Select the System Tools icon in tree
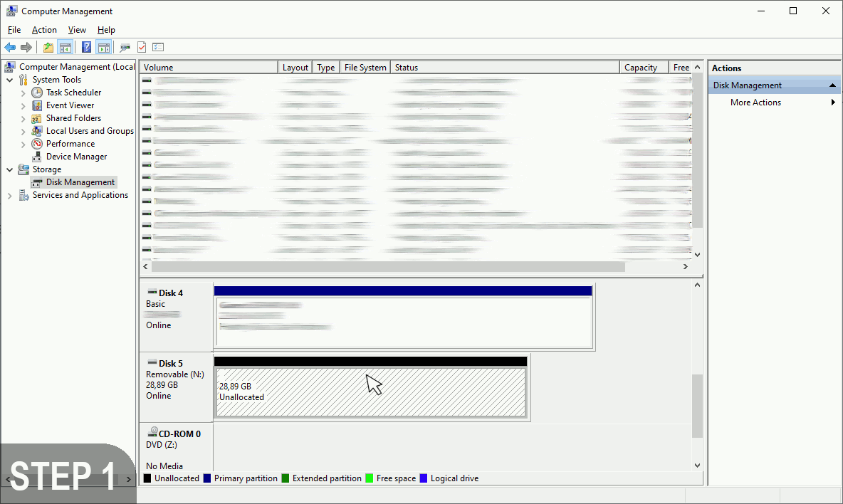 (23, 80)
